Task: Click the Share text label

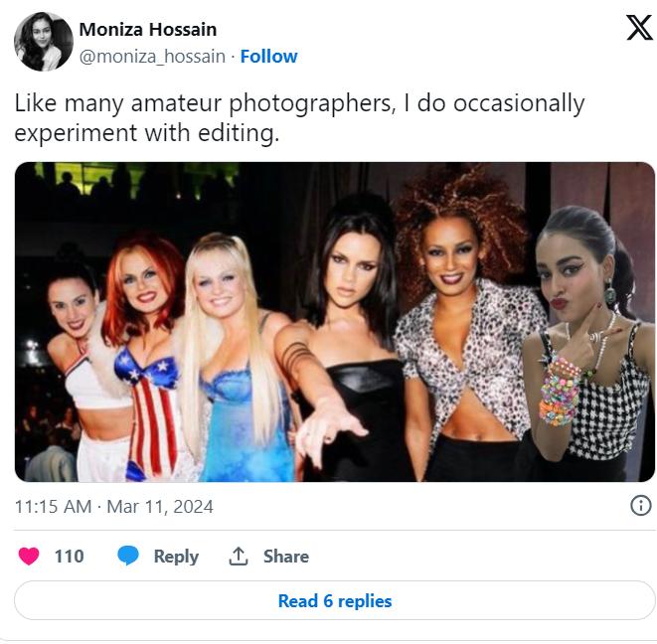Action: coord(285,556)
